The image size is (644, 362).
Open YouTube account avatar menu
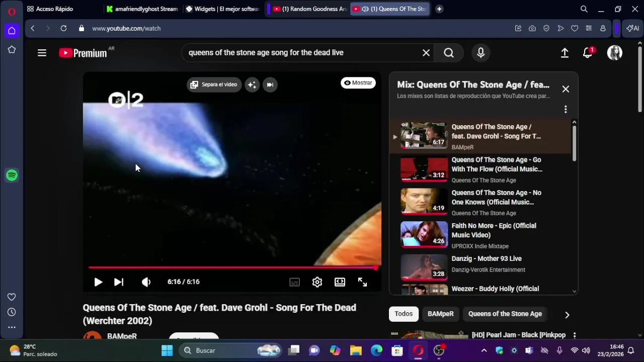[x=615, y=53]
